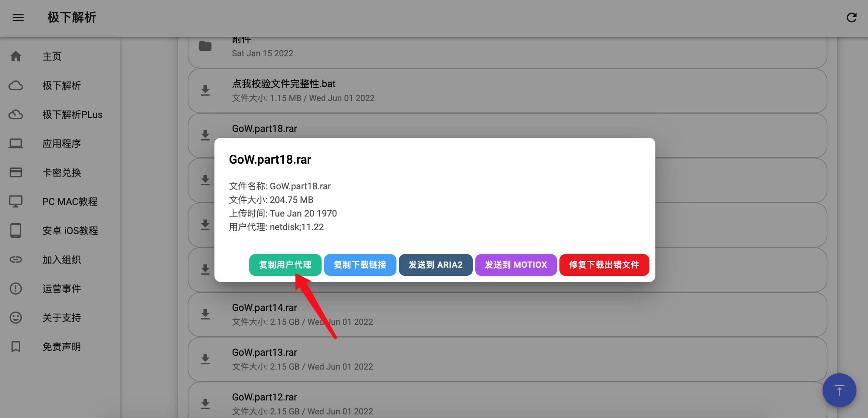Send file to ARIA2
868x418 pixels.
click(436, 265)
